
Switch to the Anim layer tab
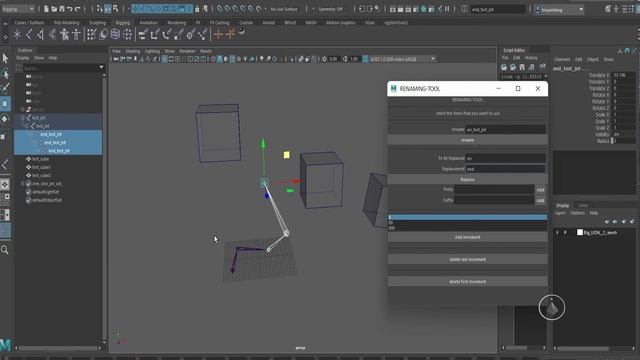pyautogui.click(x=584, y=205)
